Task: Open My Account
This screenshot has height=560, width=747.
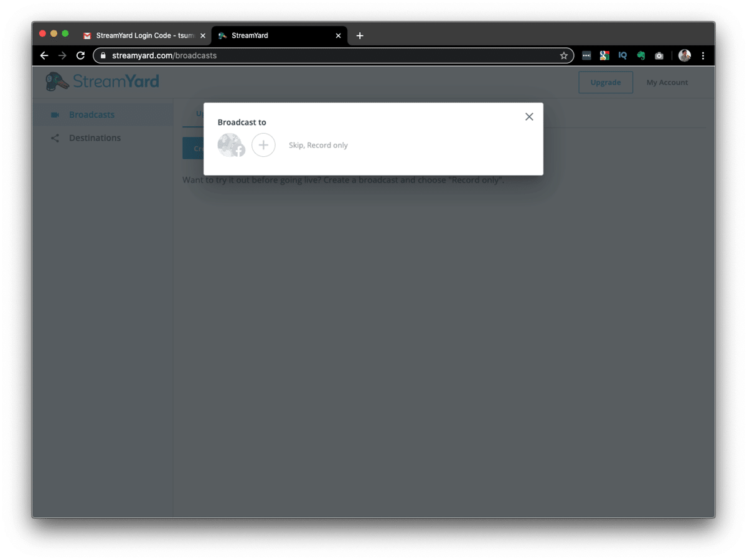Action: (x=667, y=82)
